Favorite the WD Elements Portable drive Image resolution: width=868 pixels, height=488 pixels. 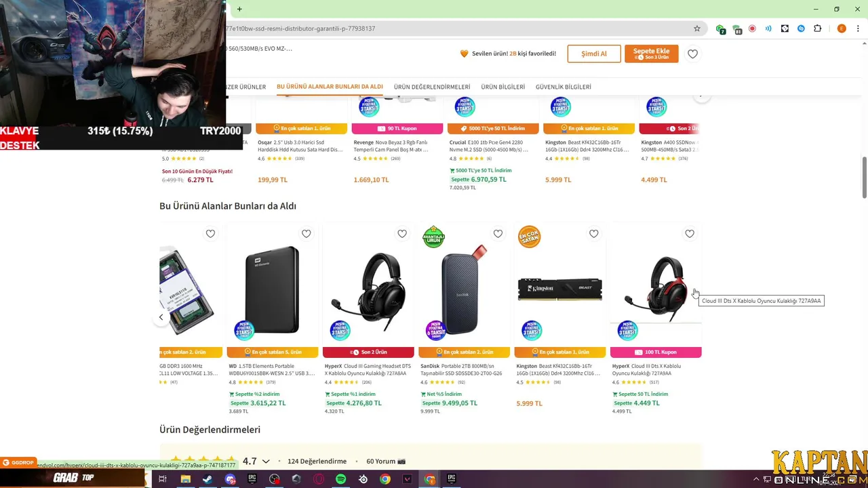pos(307,234)
